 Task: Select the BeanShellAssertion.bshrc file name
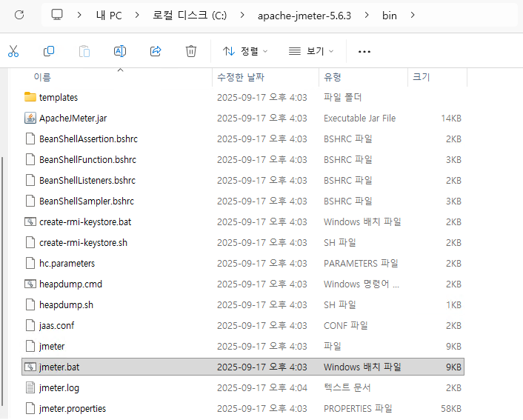pos(88,139)
